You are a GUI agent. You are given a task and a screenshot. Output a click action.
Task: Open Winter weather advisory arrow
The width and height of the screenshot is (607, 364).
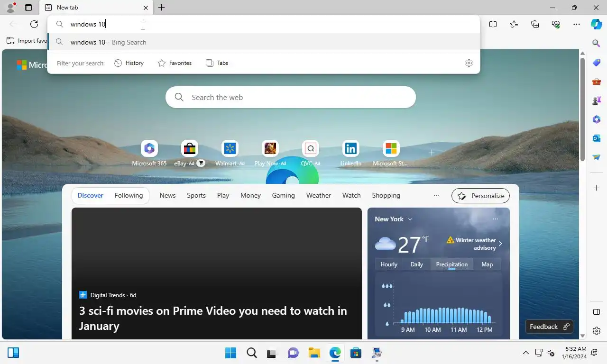500,244
